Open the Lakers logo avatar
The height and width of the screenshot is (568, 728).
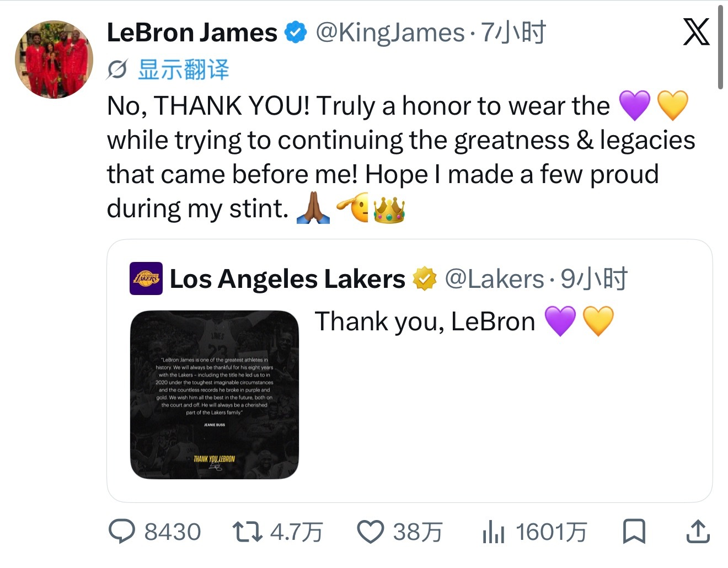pyautogui.click(x=146, y=278)
